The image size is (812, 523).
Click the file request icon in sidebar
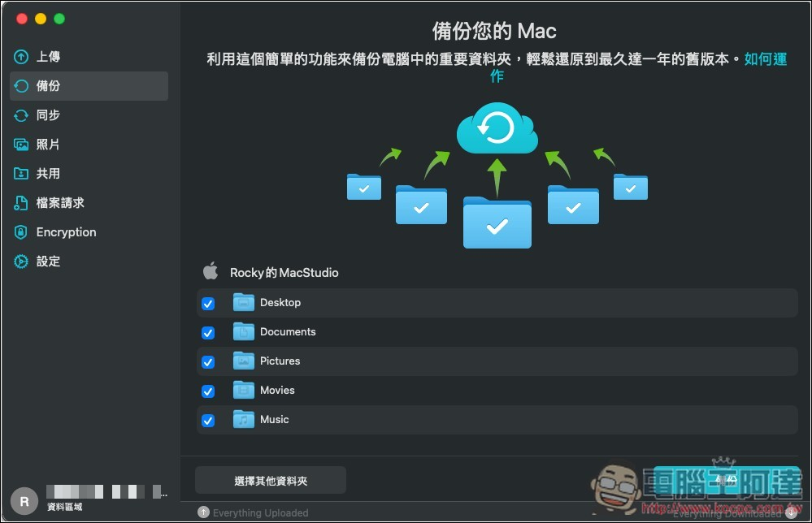pos(21,203)
